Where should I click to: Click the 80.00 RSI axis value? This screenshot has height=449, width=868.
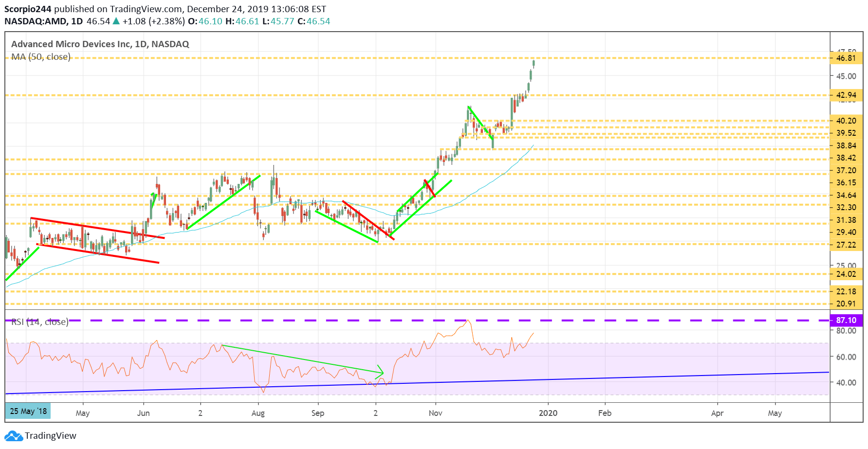click(846, 331)
